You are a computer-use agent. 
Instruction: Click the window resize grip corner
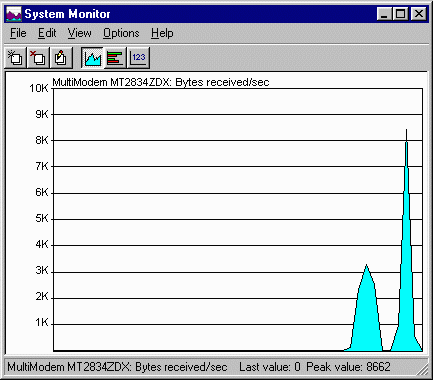tap(423, 369)
